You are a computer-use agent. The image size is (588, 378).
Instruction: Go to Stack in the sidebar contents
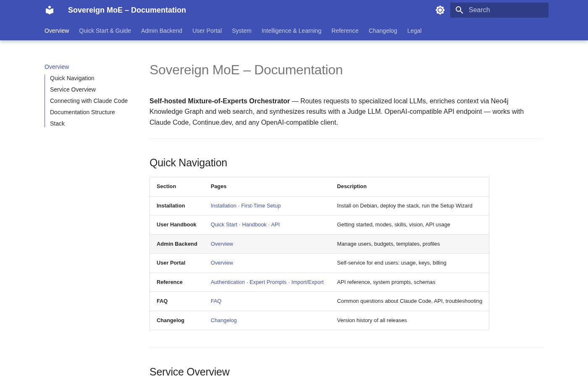point(57,123)
